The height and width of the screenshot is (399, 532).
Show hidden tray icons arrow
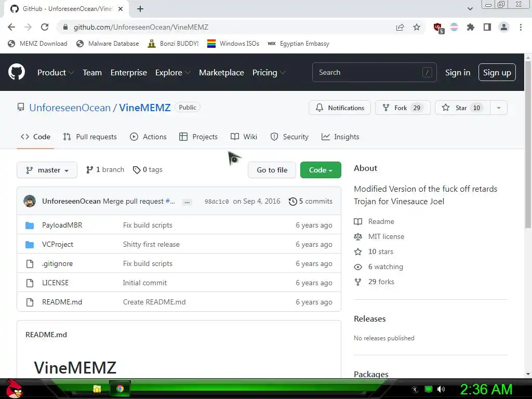click(415, 390)
